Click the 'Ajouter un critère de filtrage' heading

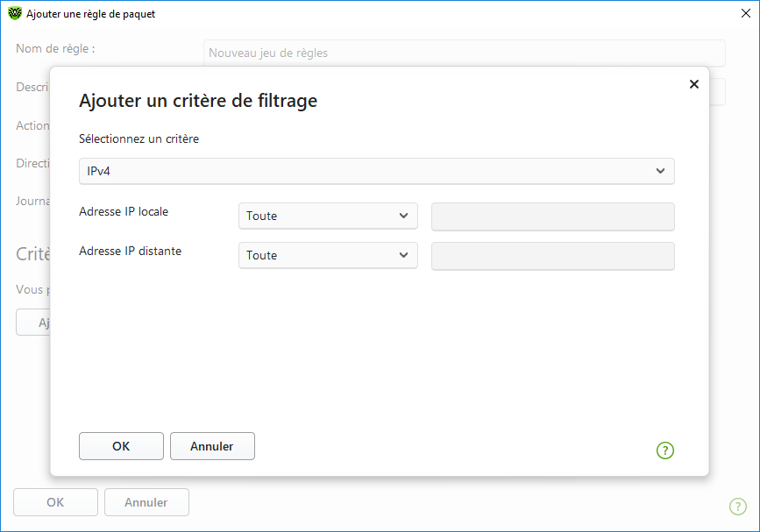click(198, 101)
